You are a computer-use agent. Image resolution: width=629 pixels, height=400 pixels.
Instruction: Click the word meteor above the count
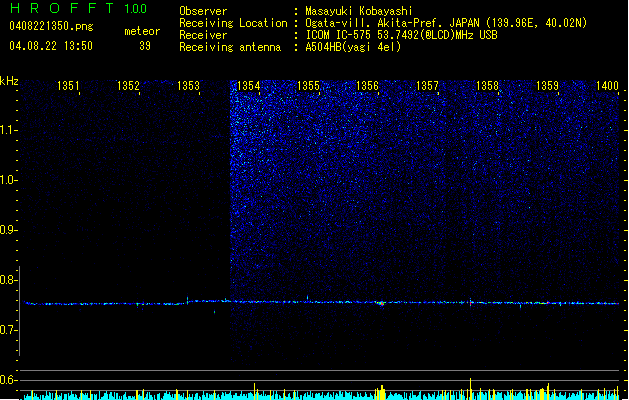(x=142, y=31)
